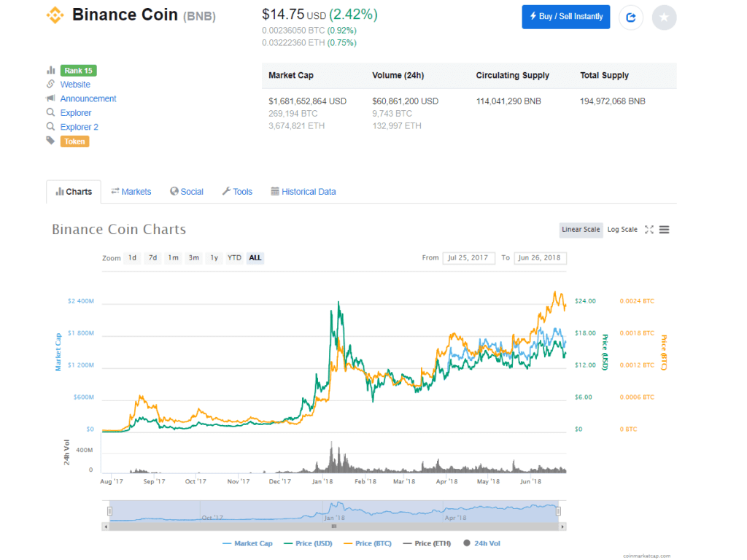
Task: Open the Markets tab
Action: [131, 192]
